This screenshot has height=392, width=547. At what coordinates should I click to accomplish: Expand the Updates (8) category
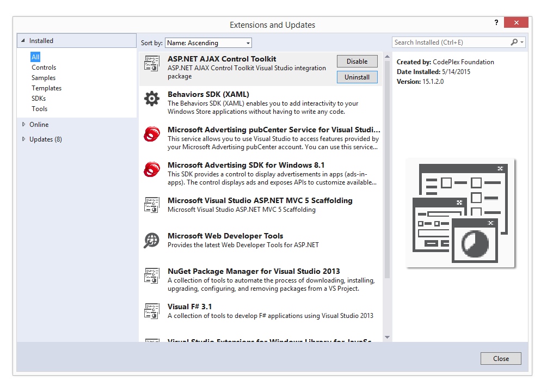pyautogui.click(x=23, y=139)
